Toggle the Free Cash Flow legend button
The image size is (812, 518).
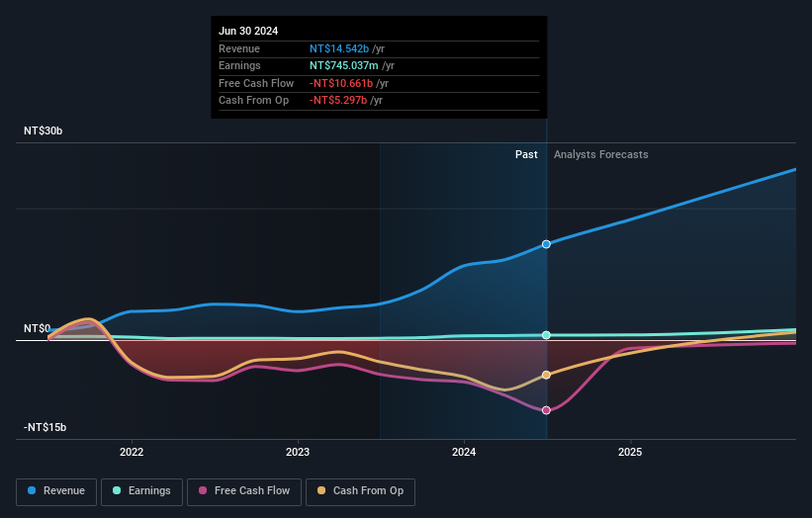point(244,491)
